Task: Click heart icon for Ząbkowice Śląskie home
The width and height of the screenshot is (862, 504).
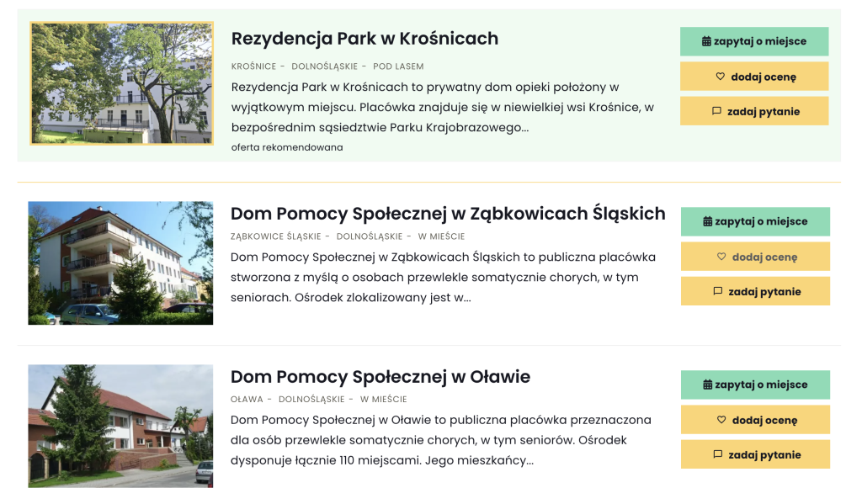Action: point(721,257)
